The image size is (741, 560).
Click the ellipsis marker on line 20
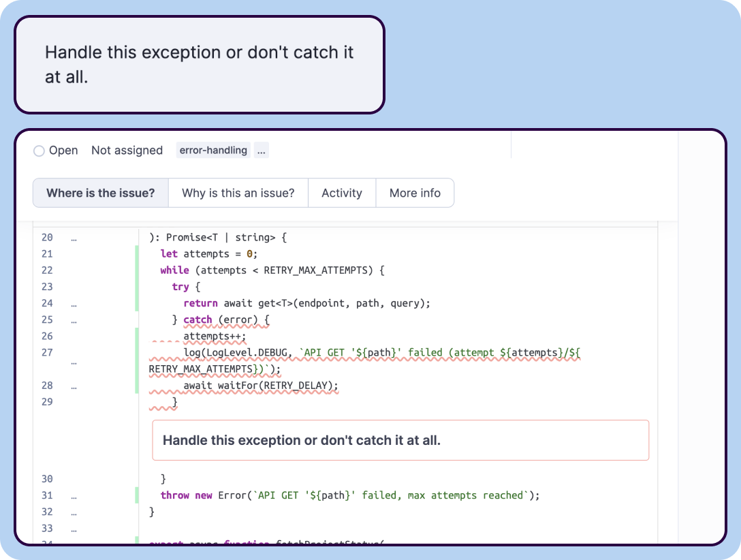pos(74,238)
